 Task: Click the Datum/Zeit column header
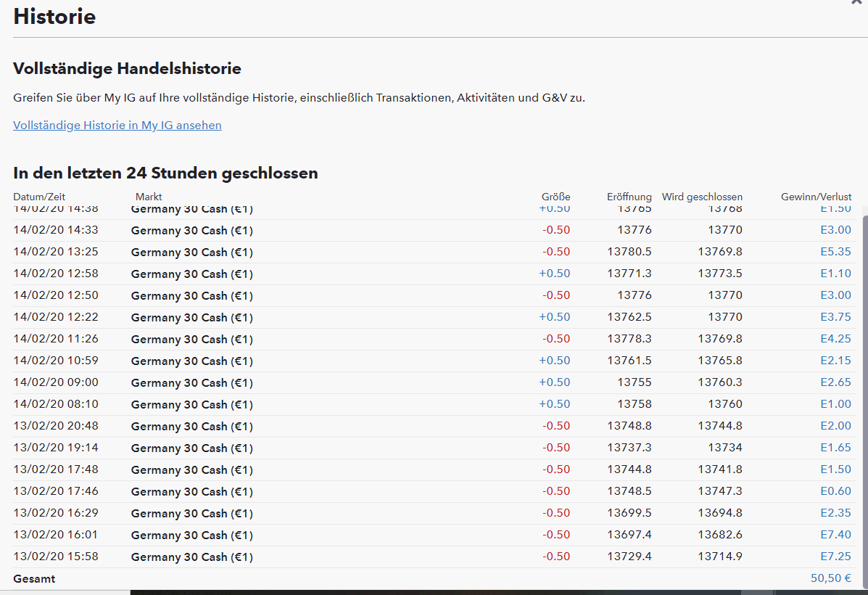click(x=38, y=197)
